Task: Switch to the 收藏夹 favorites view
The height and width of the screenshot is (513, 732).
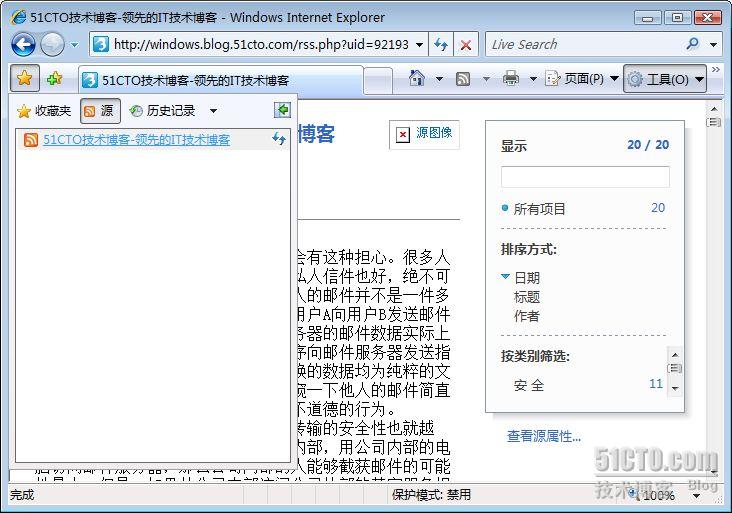Action: point(44,111)
